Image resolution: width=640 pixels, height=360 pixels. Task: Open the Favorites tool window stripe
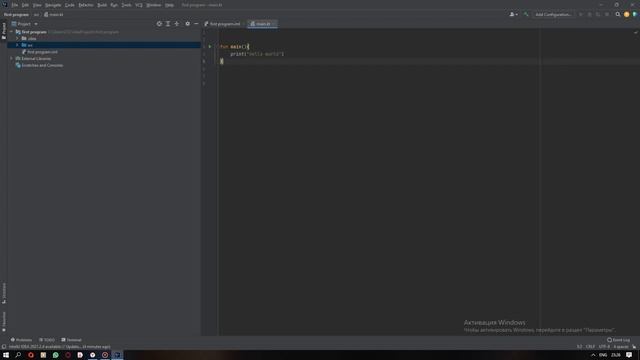(x=4, y=322)
